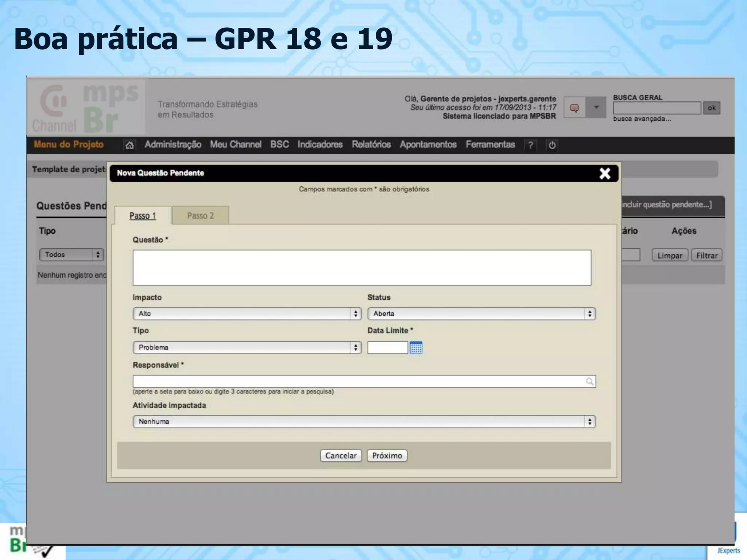Screen dimensions: 747x560
Task: Open the Status dropdown showing Aberta
Action: coord(481,314)
